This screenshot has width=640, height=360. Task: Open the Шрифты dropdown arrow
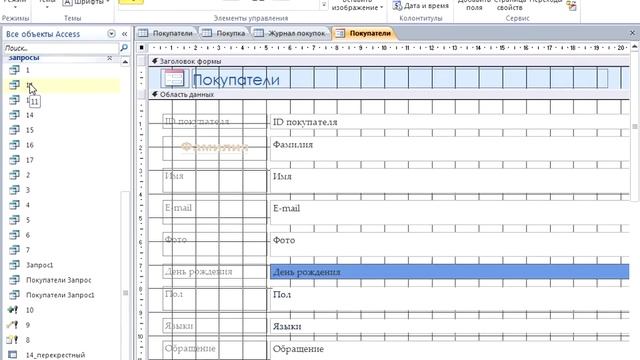[108, 2]
